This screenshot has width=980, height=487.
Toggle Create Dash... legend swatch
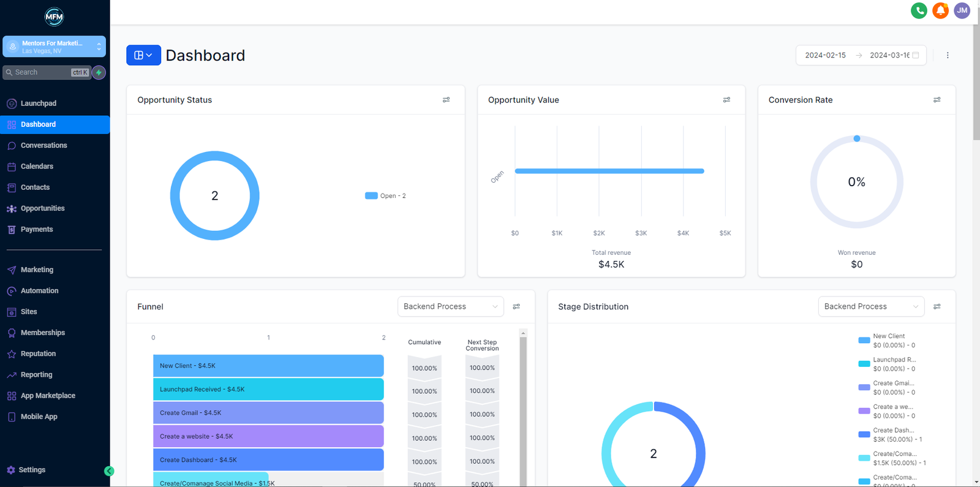864,434
